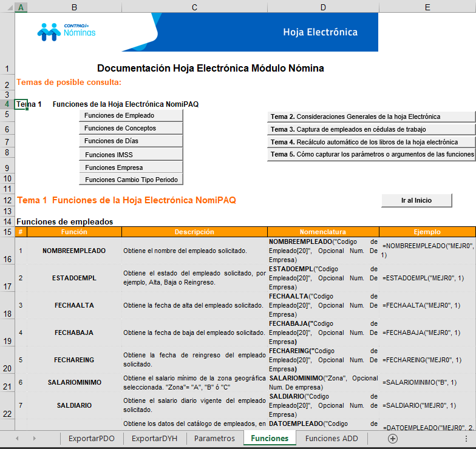
Task: Click the Funciones IMSS button
Action: (x=131, y=154)
